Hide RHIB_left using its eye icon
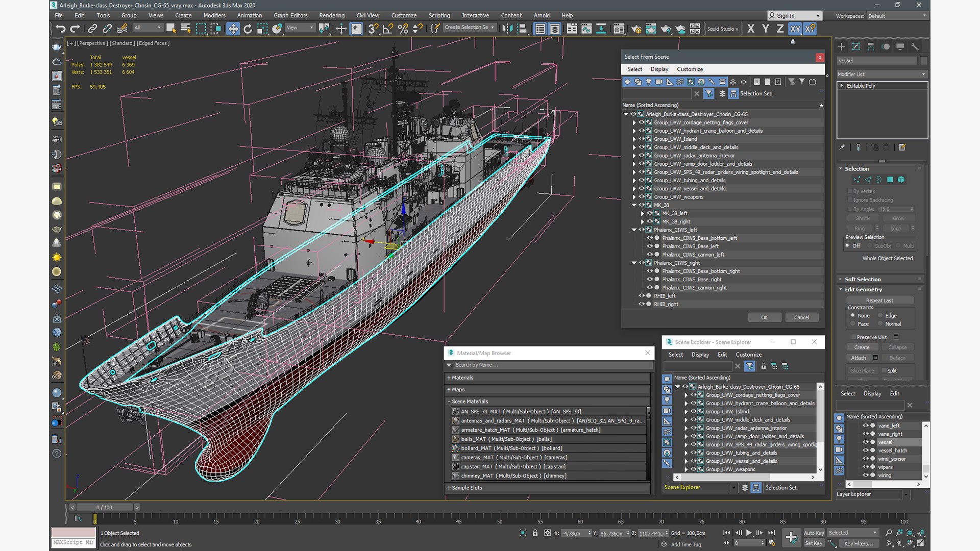This screenshot has height=551, width=980. click(642, 295)
